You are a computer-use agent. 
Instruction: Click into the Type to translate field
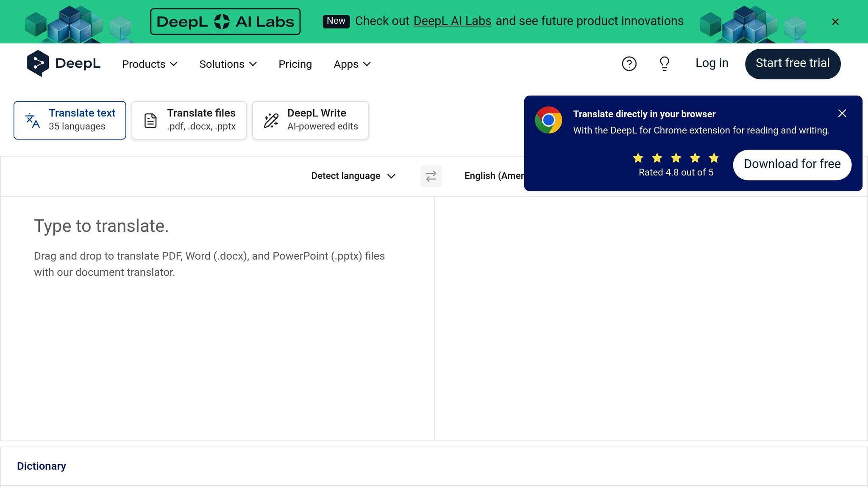coord(217,318)
